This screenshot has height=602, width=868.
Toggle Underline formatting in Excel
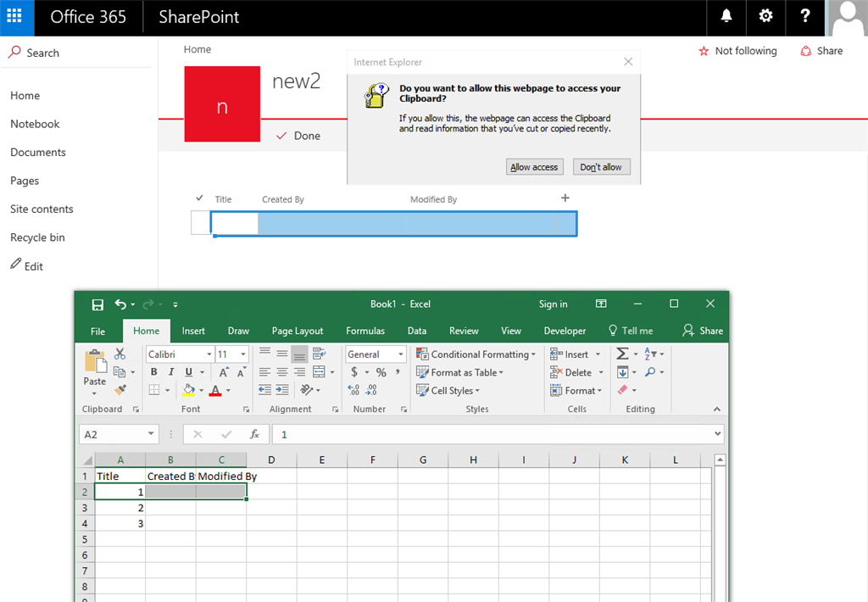(x=189, y=372)
